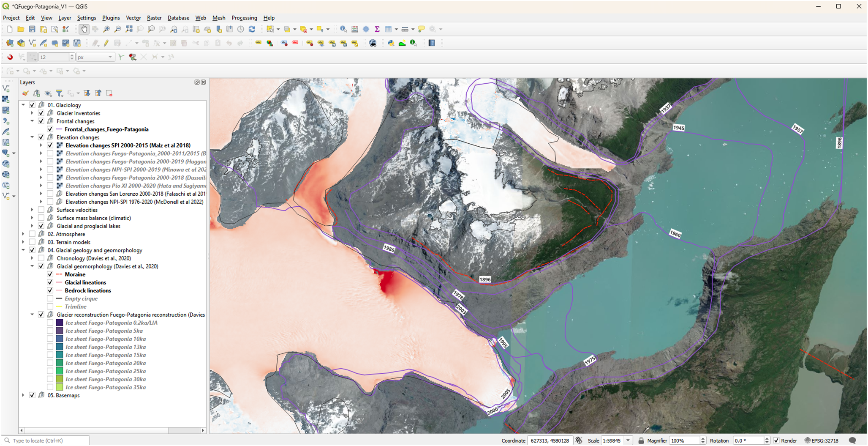868x446 pixels.
Task: Open the Raster menu
Action: click(x=154, y=18)
